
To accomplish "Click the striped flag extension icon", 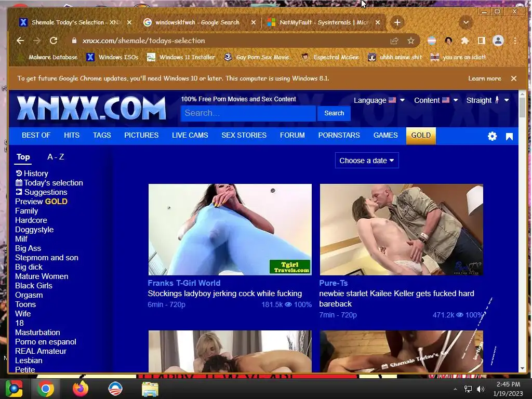I will pos(432,41).
